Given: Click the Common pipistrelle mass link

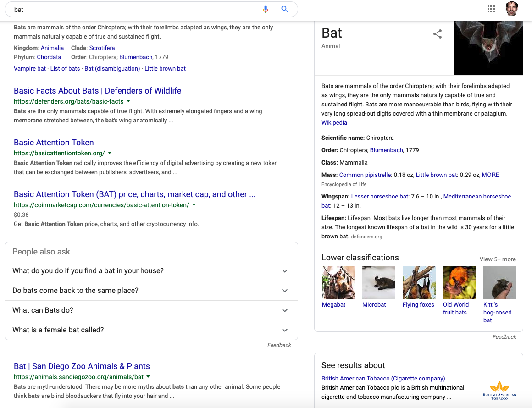Looking at the screenshot, I should click(365, 175).
